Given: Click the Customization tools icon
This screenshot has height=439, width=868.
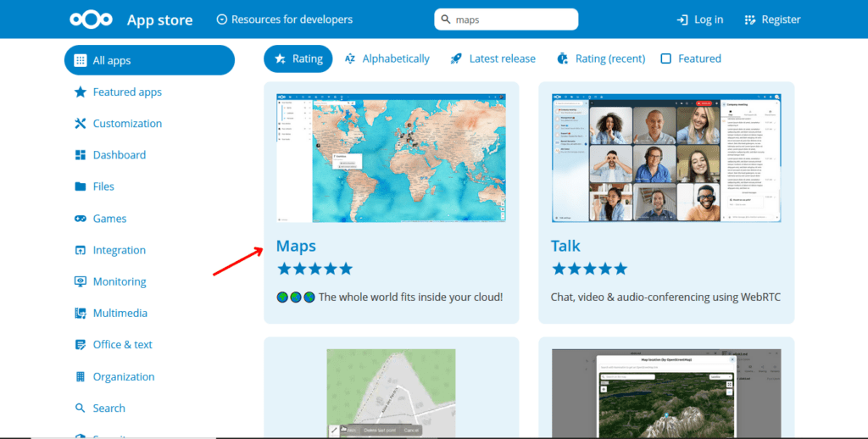Looking at the screenshot, I should [81, 124].
